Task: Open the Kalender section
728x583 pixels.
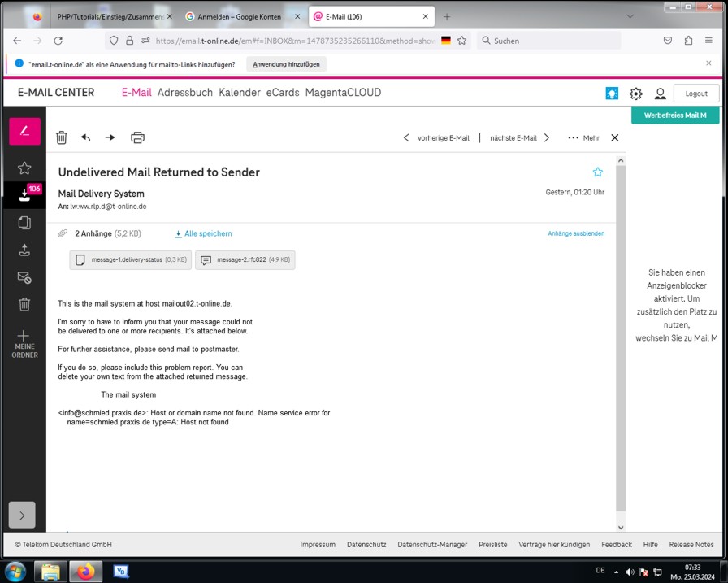Action: point(239,93)
